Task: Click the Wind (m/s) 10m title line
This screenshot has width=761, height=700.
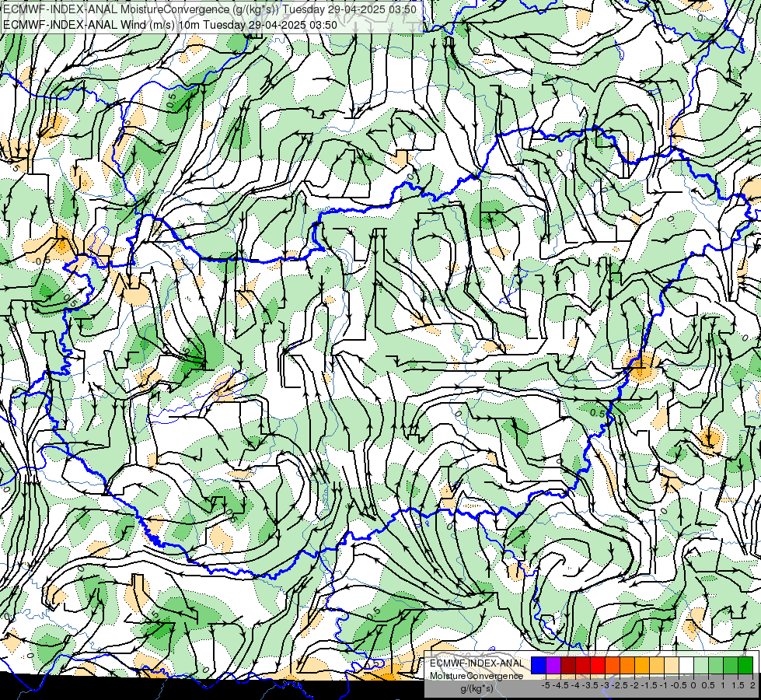Action: pyautogui.click(x=170, y=24)
